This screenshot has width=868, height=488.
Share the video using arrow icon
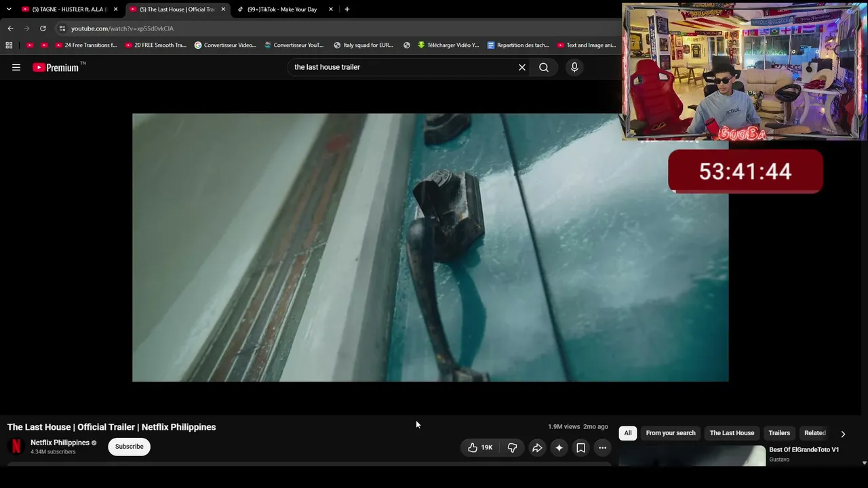click(537, 447)
